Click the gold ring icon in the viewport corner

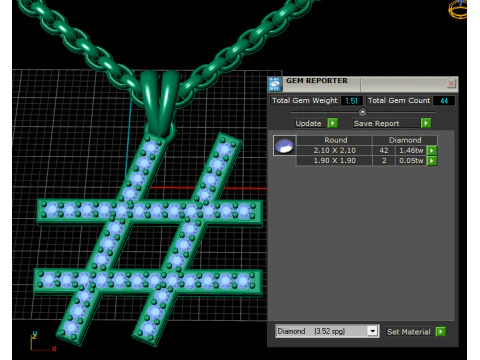[458, 9]
